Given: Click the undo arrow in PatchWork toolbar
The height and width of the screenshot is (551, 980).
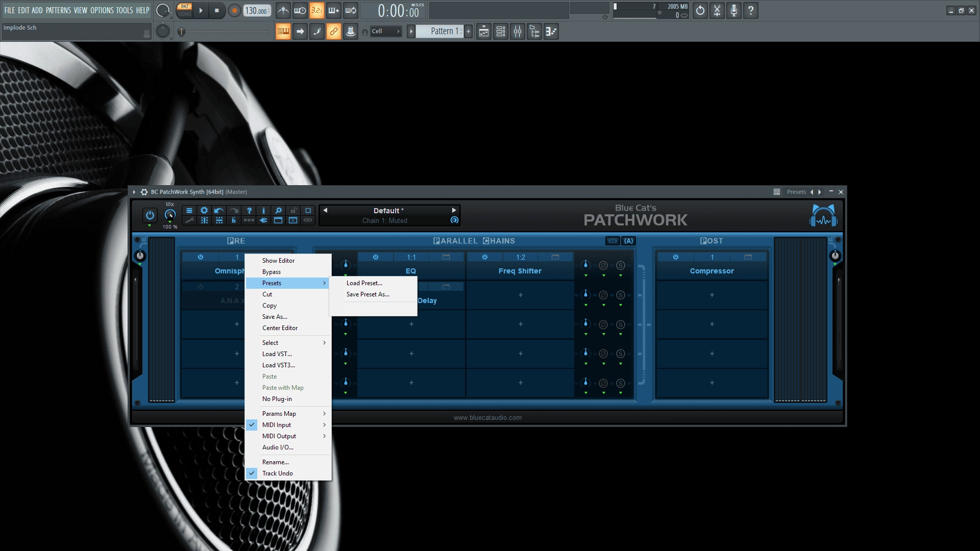Looking at the screenshot, I should tap(219, 211).
